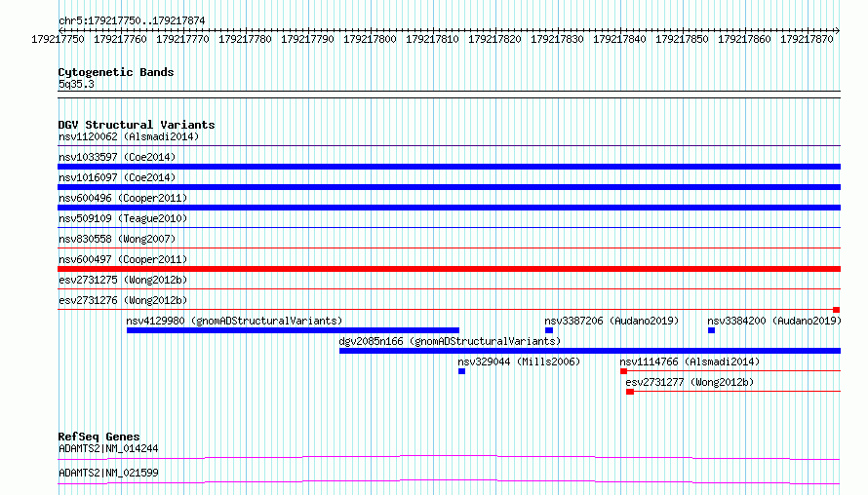This screenshot has width=868, height=495.
Task: Click the nsv4129980 (gnomADStructuralVariants) label
Action: (234, 321)
